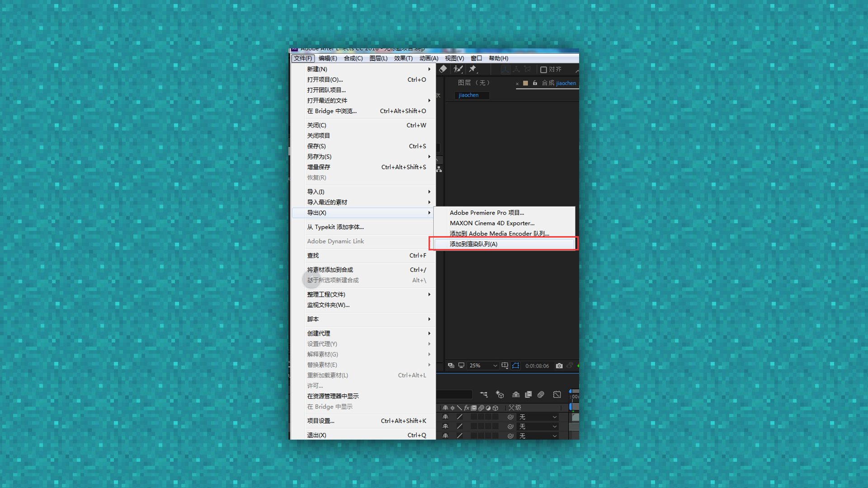
Task: Expand the 导入(I) submenu
Action: (364, 192)
